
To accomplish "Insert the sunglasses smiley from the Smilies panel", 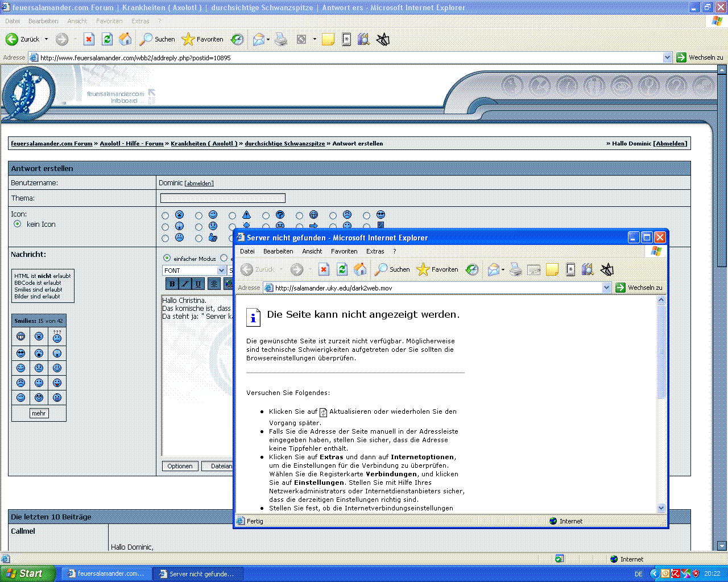I will pyautogui.click(x=21, y=354).
